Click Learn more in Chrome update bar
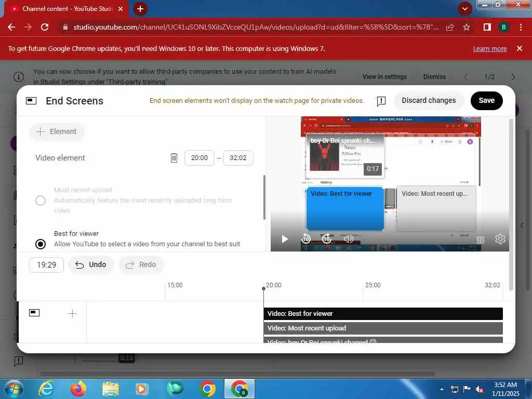532x399 pixels. (x=490, y=48)
